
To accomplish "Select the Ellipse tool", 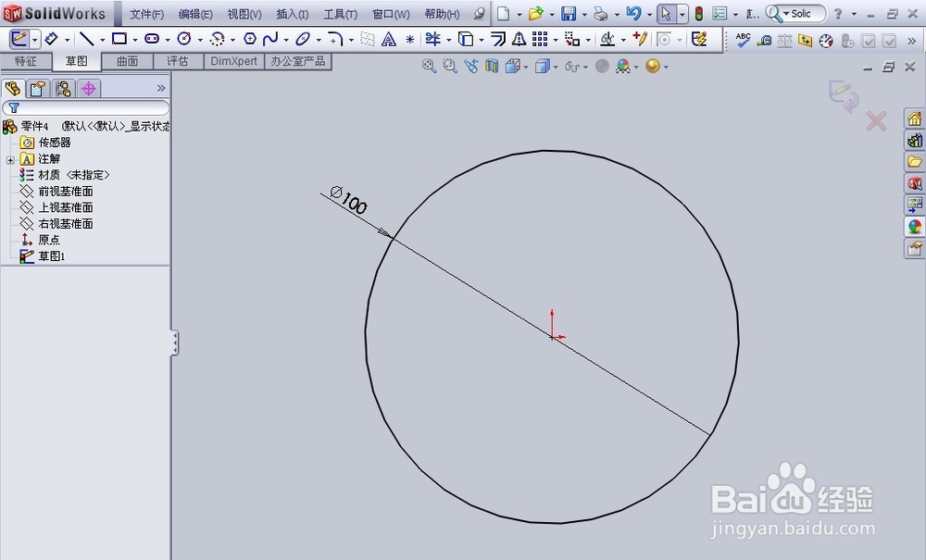I will [x=303, y=40].
